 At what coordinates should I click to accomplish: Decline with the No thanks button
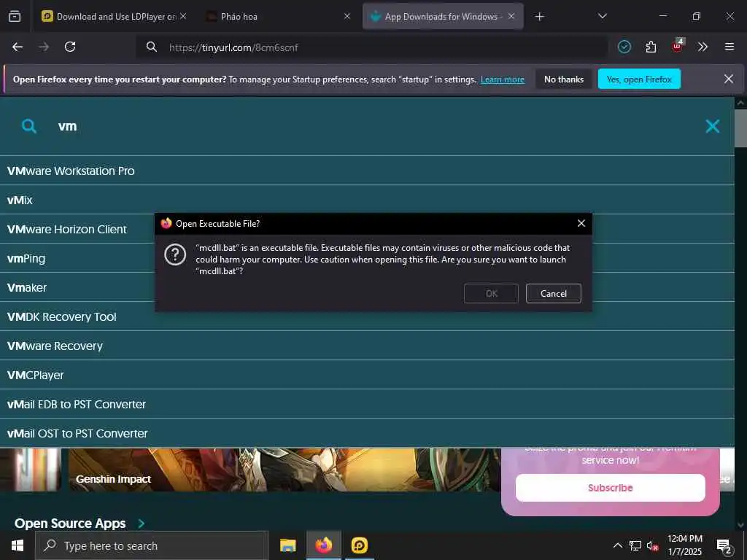(564, 79)
